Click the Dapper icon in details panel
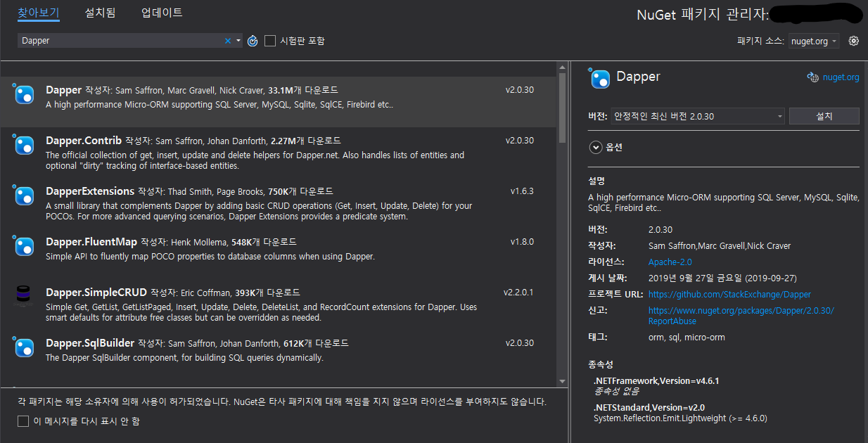The width and height of the screenshot is (868, 443). click(600, 78)
